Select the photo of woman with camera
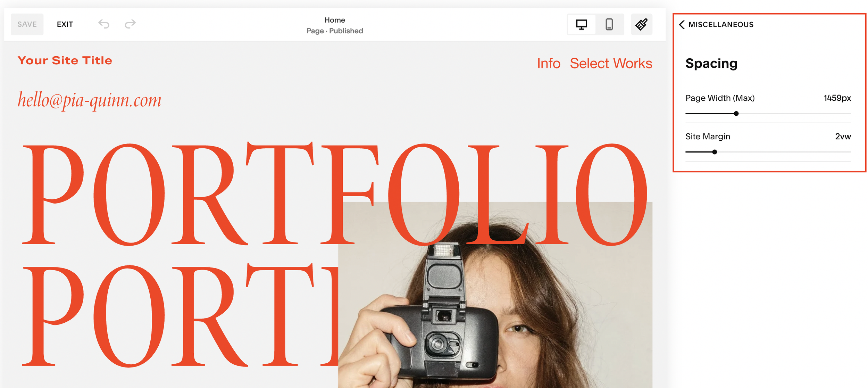This screenshot has height=388, width=868. (495, 295)
